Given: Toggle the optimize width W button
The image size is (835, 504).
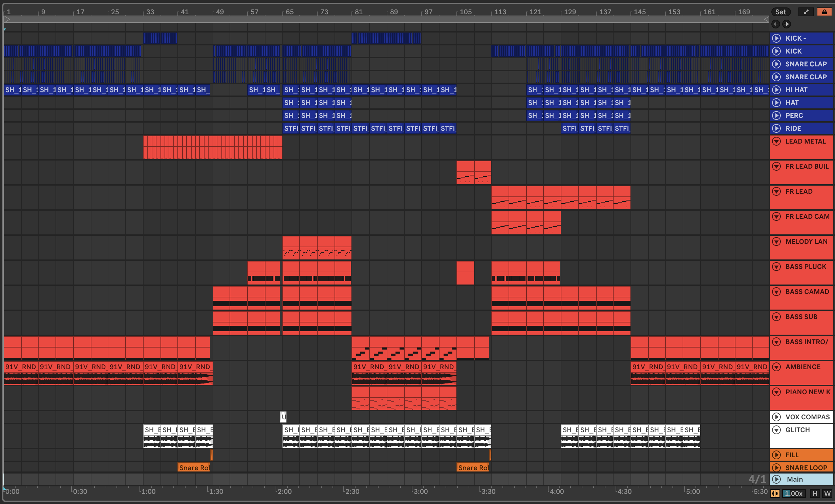Looking at the screenshot, I should click(x=827, y=493).
